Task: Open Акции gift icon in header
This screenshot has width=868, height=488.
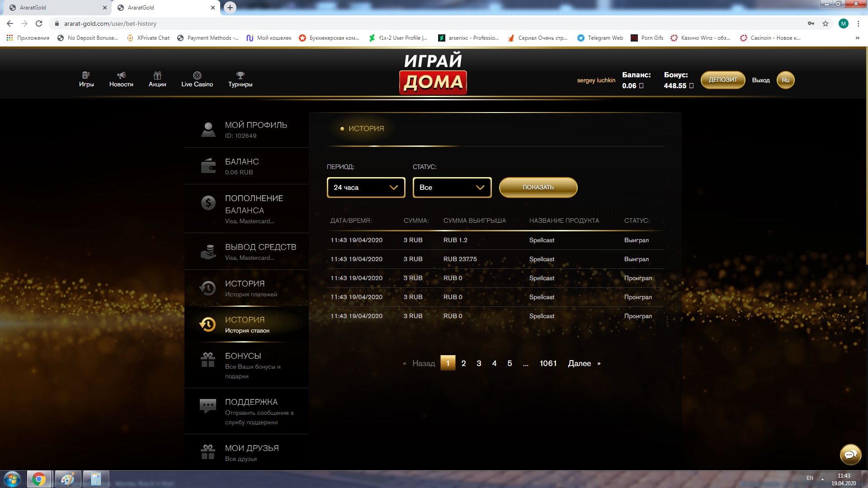Action: click(x=157, y=75)
